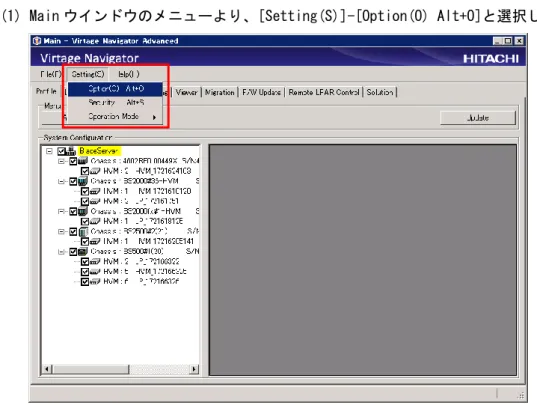Switch to the Remote LPAR Control tab

point(324,92)
